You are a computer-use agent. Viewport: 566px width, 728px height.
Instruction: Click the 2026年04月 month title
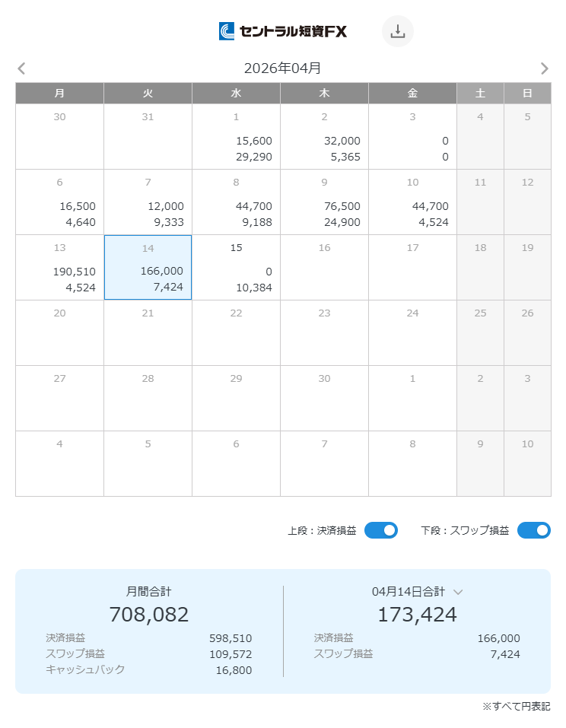282,68
